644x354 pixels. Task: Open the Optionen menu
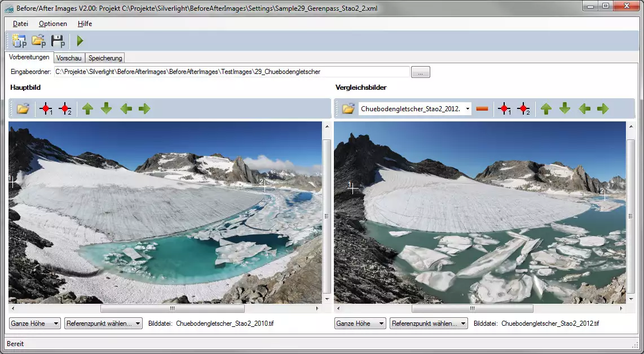[53, 24]
